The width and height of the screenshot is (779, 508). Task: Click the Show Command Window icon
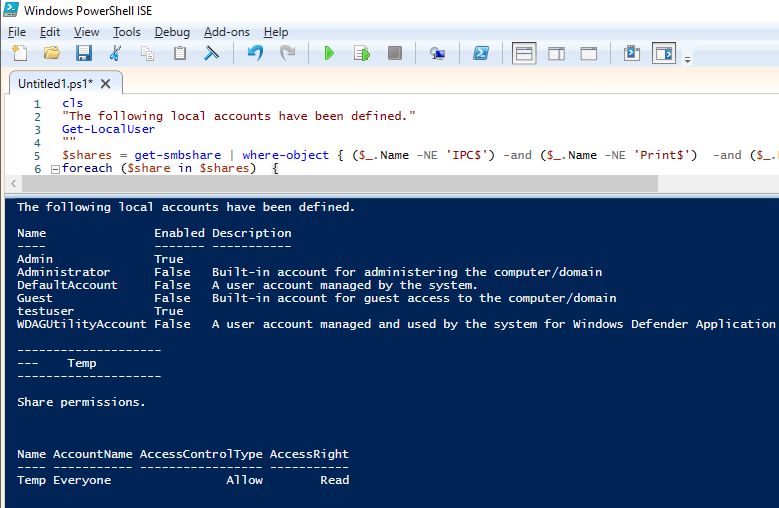632,53
